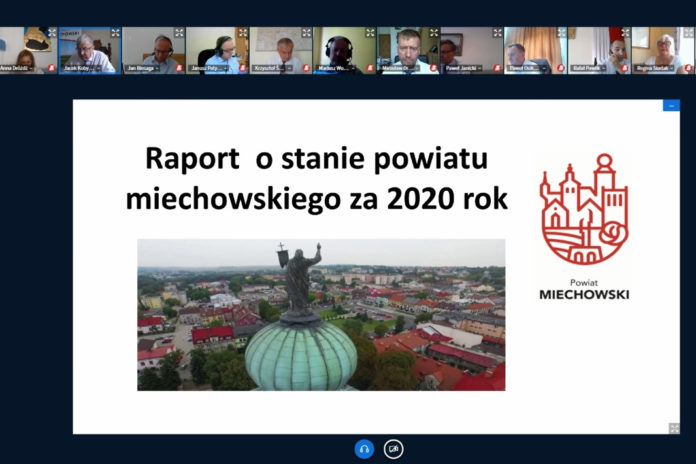
Task: Toggle the webcam sharing button
Action: point(394,449)
